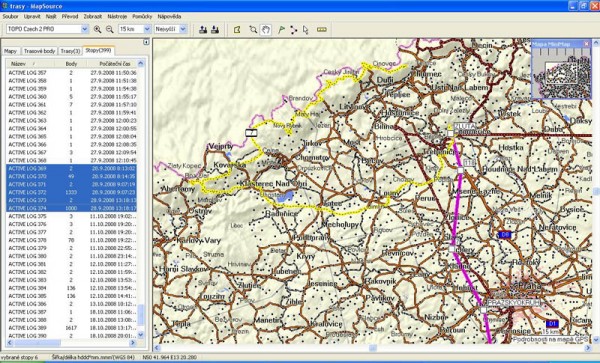Screen dimensions: 600x363
Task: Select the waypoint flag tool
Action: [x=281, y=29]
